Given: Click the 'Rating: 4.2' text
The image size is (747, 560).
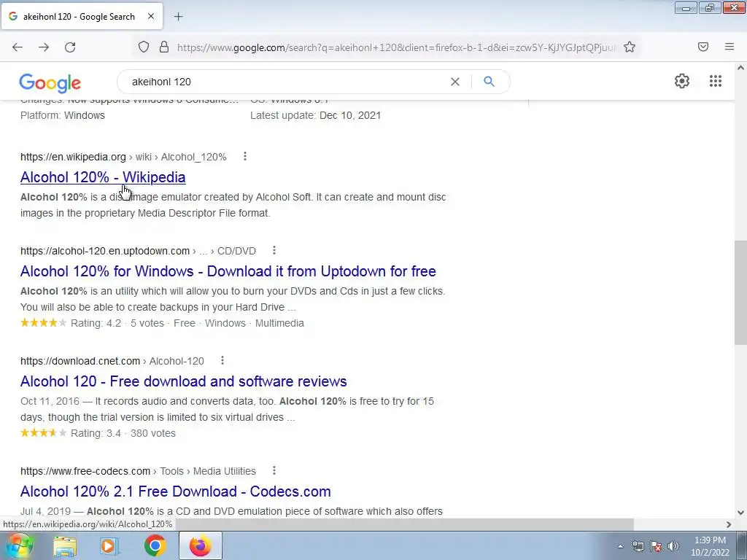Looking at the screenshot, I should (x=96, y=323).
